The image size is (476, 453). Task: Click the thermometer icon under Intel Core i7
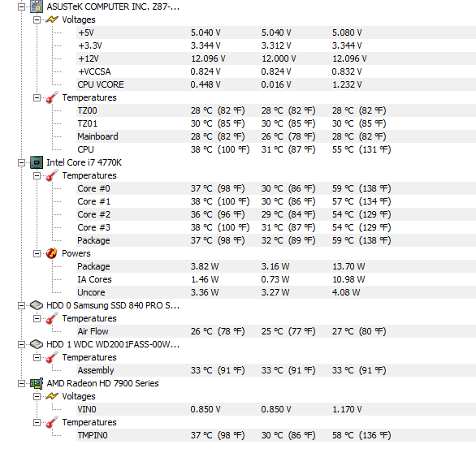tap(52, 175)
